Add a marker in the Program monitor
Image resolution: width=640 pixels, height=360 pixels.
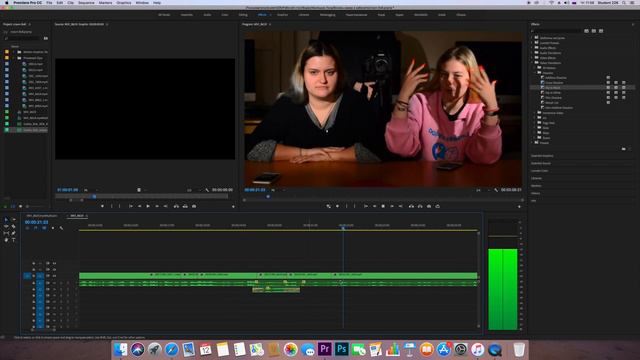[x=338, y=206]
